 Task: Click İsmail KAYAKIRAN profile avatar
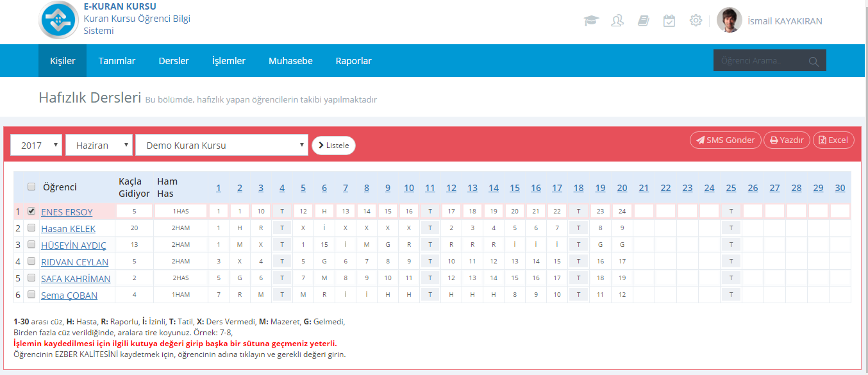(x=729, y=21)
